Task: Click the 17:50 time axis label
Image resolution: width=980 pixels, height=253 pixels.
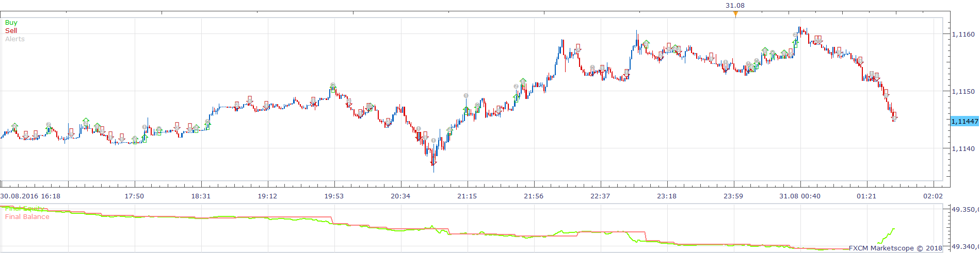Action: (x=134, y=196)
